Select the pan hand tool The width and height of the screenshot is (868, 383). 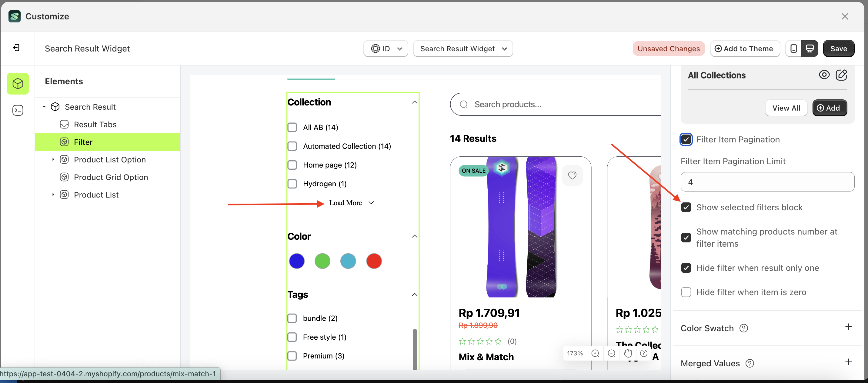click(627, 353)
